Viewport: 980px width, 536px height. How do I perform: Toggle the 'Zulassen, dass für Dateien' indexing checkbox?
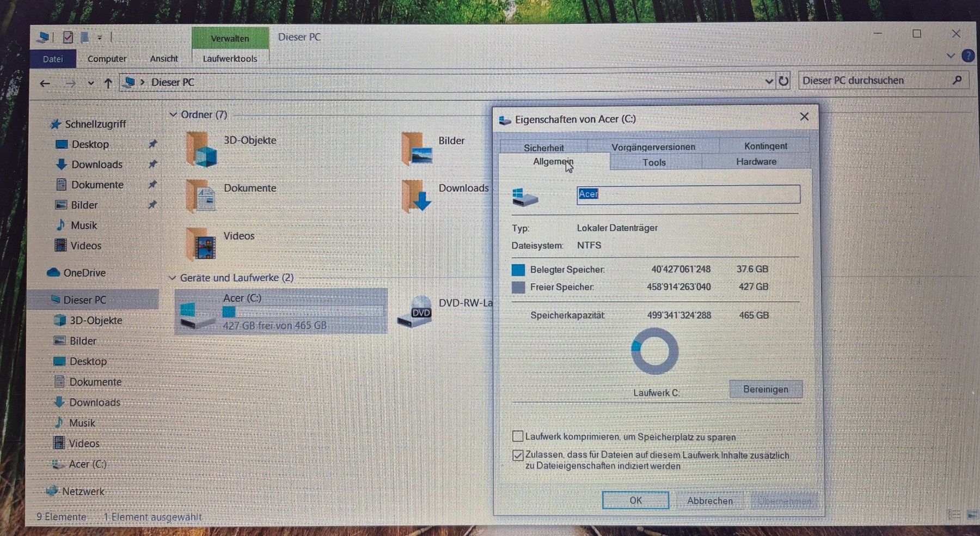[x=518, y=455]
